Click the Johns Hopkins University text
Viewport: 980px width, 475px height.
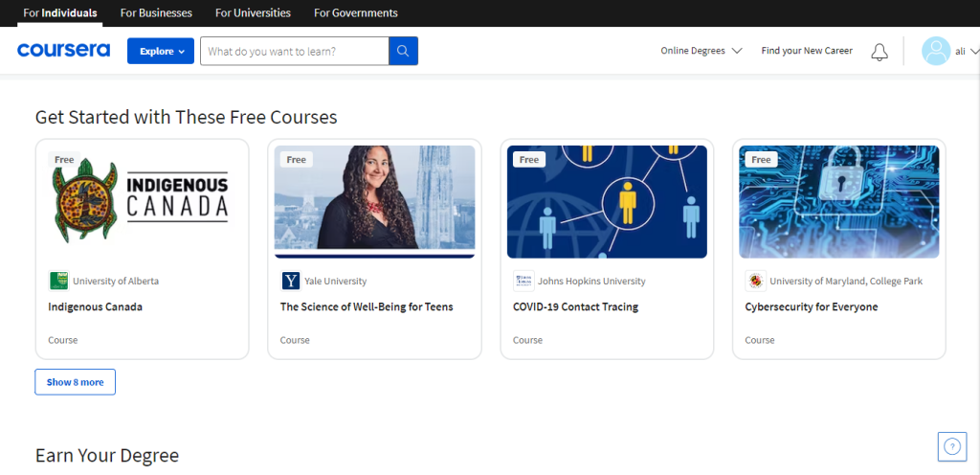point(591,282)
